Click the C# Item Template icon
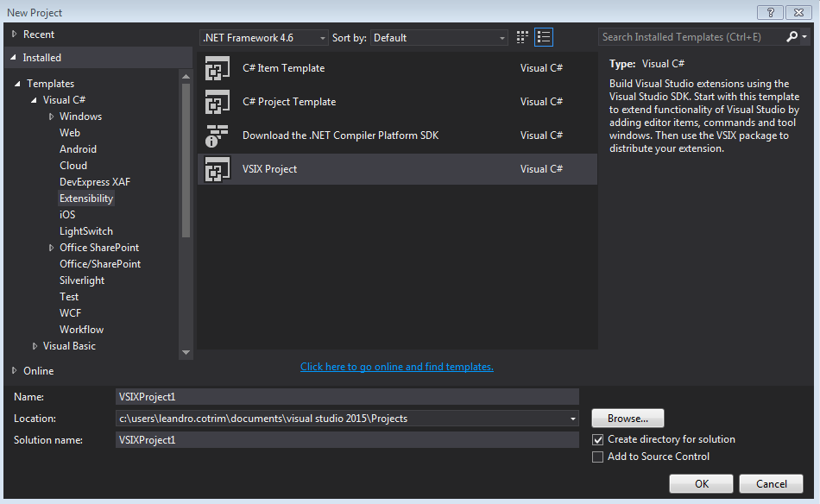Image resolution: width=820 pixels, height=504 pixels. point(217,68)
